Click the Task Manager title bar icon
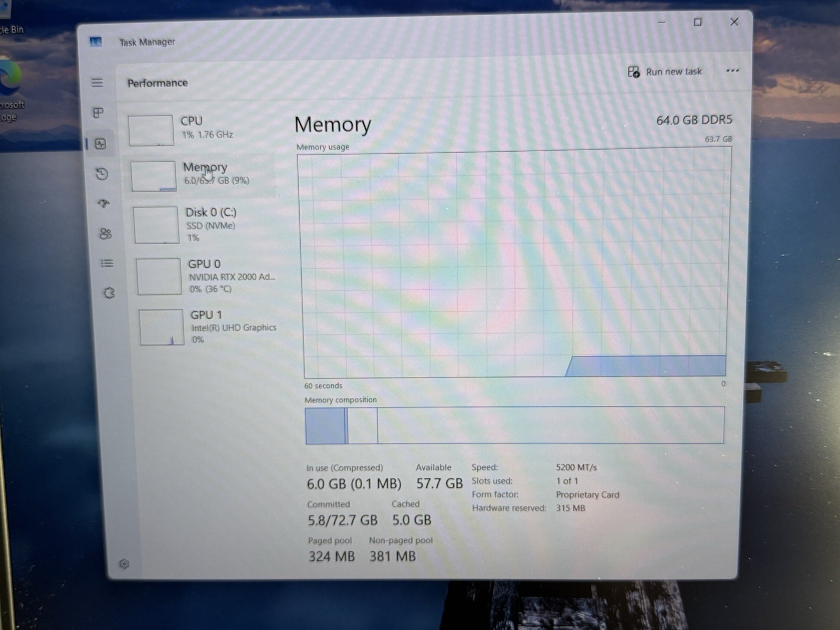Screen dimensions: 840x630 (96, 41)
